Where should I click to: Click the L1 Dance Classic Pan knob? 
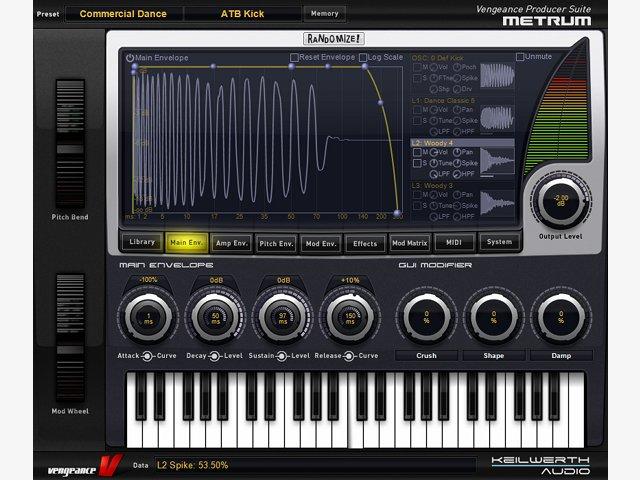tap(457, 110)
